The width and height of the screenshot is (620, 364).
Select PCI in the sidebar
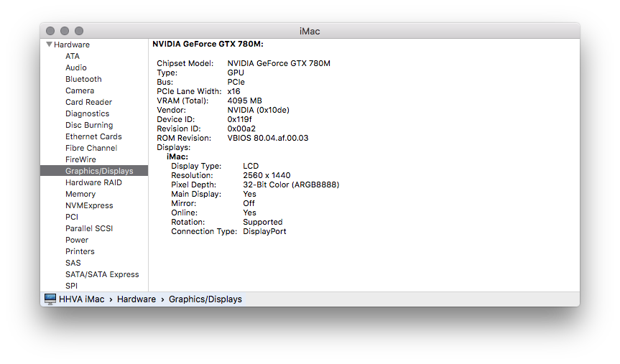[x=72, y=217]
